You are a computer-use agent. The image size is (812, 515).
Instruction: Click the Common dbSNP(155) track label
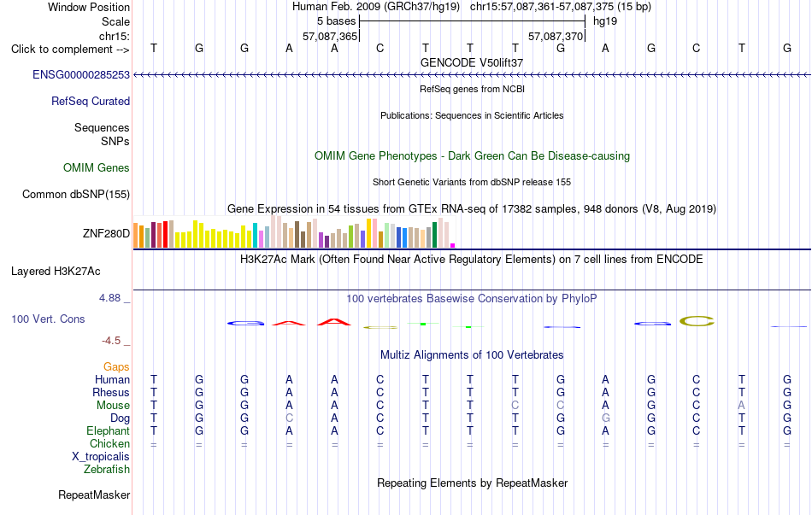pos(76,194)
